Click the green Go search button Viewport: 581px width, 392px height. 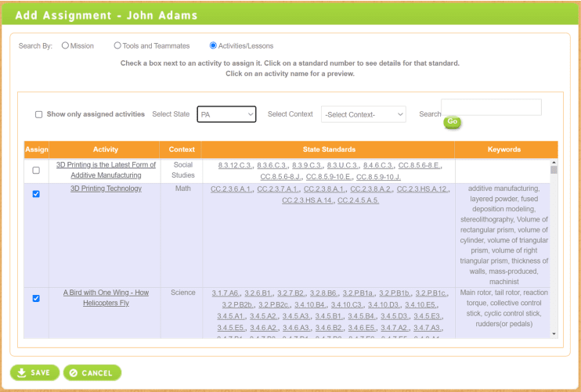tap(452, 122)
